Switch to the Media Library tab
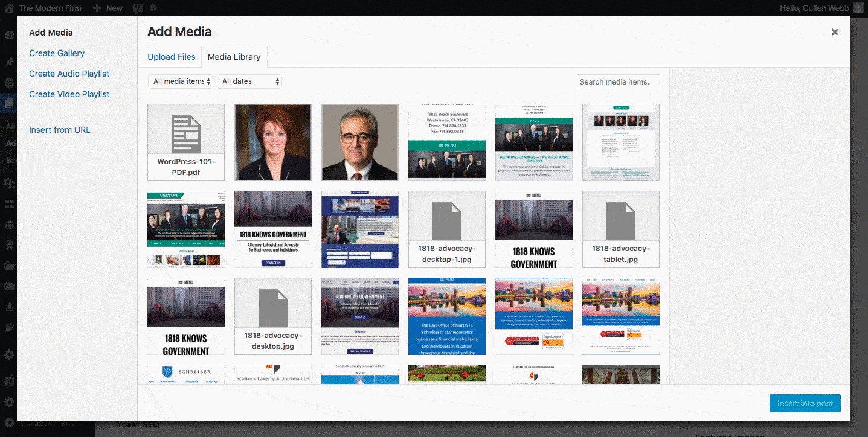 (x=234, y=56)
